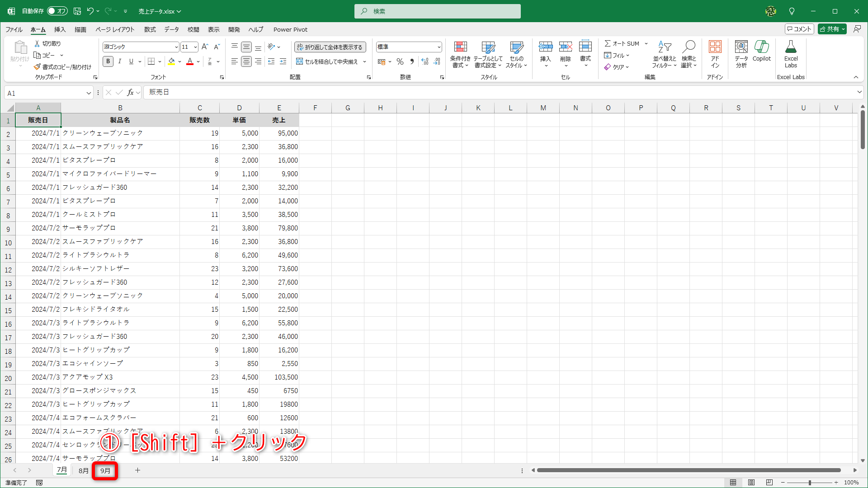Click the search box in title bar

438,11
